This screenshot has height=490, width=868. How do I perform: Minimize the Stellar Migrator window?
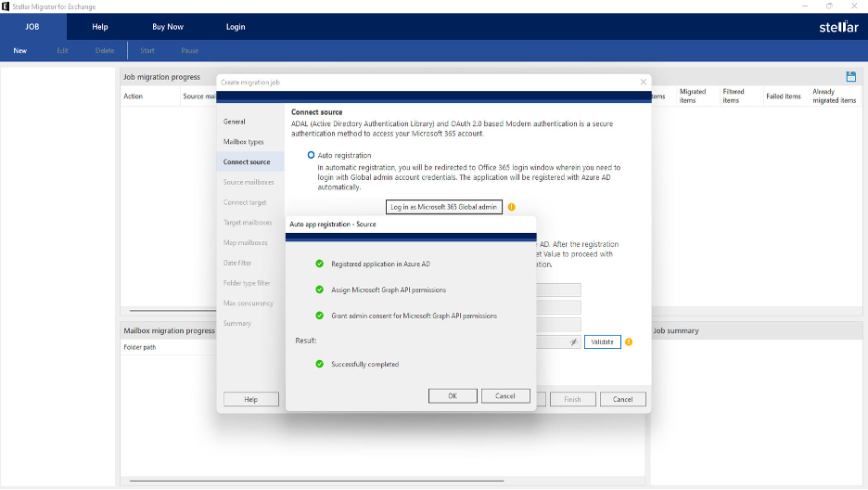(x=805, y=6)
